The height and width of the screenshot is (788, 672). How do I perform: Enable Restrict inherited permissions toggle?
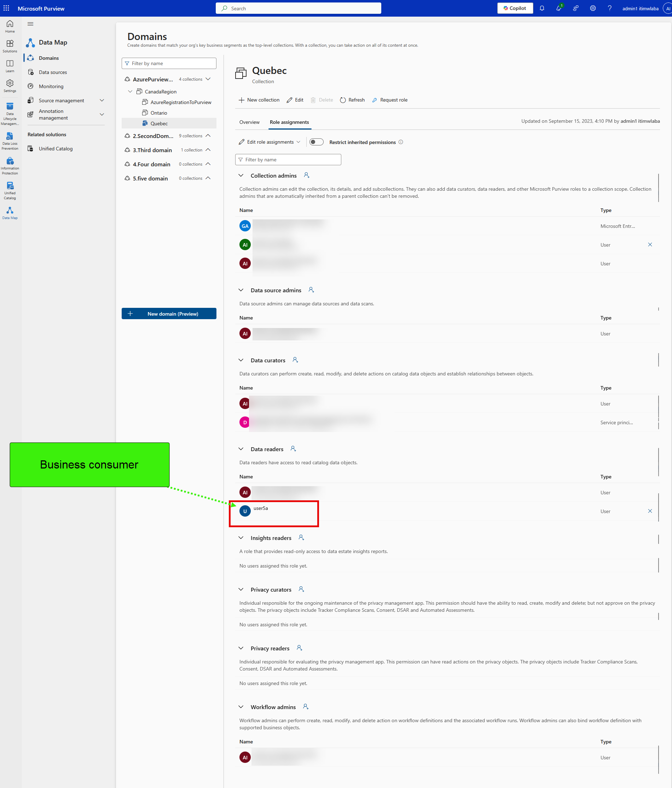click(316, 142)
